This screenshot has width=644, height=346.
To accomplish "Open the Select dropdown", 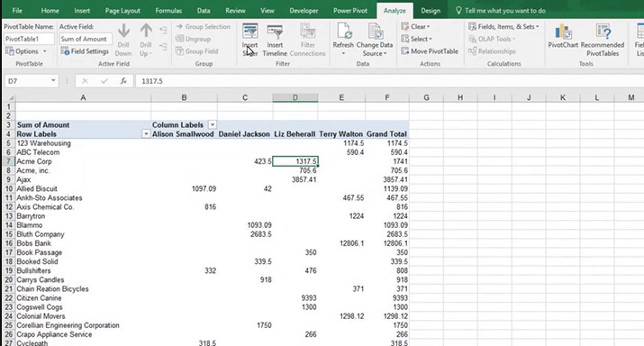I will pos(416,39).
